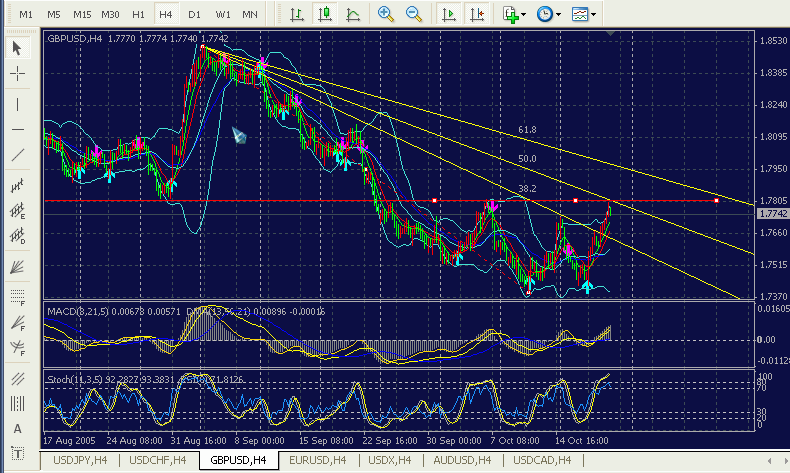Switch to candlestick chart display
The height and width of the screenshot is (473, 790).
click(x=325, y=14)
